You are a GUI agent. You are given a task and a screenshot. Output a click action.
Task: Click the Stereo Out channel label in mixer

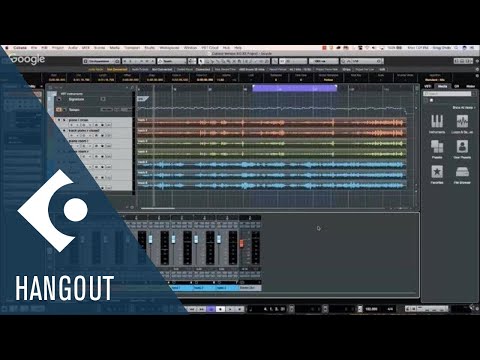point(250,288)
